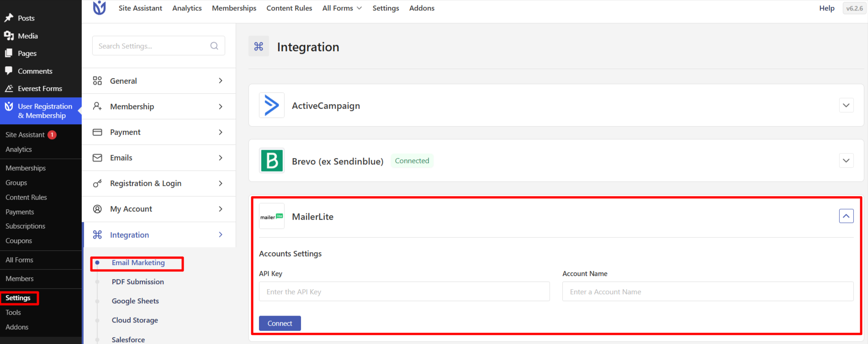Screen dimensions: 868x344
Task: Select the Google Sheets sub-item
Action: coord(135,301)
